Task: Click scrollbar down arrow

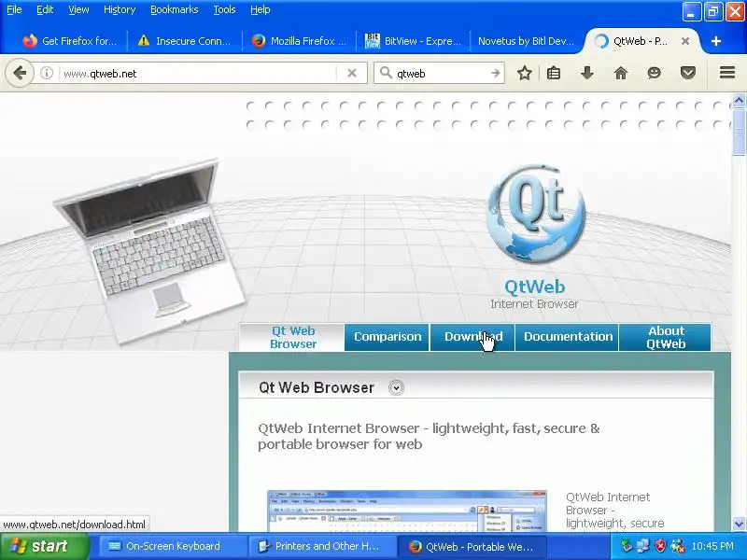Action: (x=739, y=524)
